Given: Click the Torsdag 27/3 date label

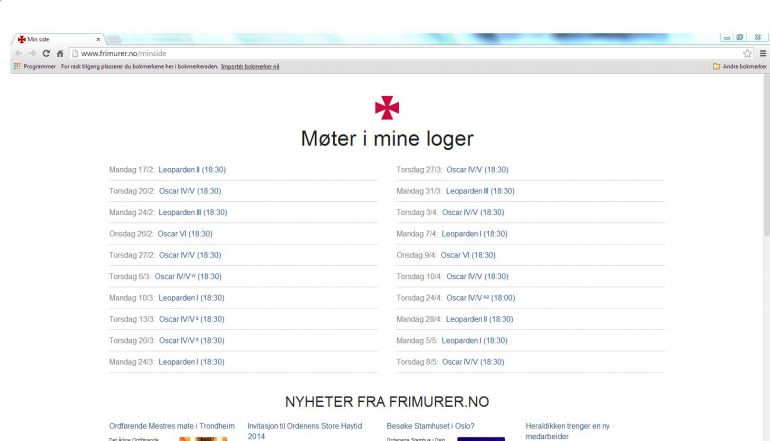Looking at the screenshot, I should (x=419, y=170).
